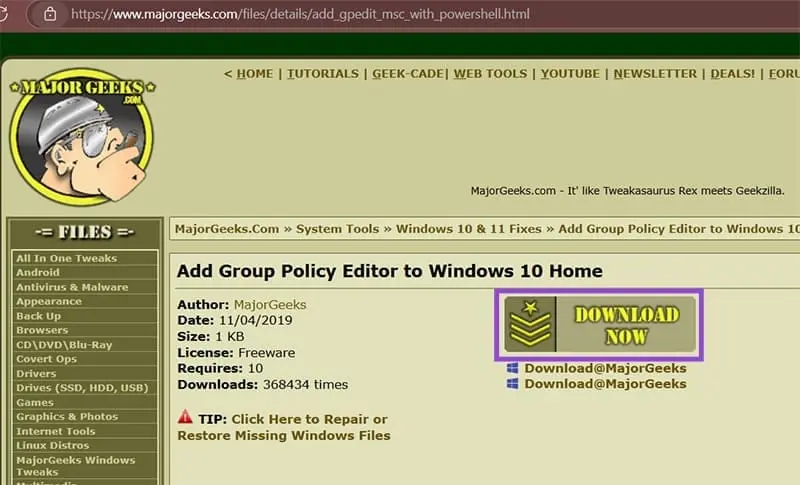Open Antivirus & Malware category
The image size is (800, 485).
click(x=72, y=287)
